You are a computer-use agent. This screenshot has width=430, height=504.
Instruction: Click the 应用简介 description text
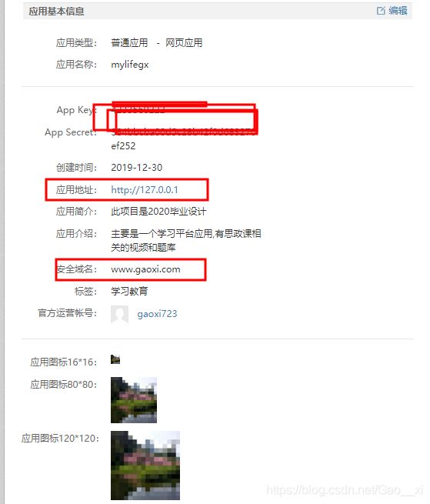[x=158, y=211]
